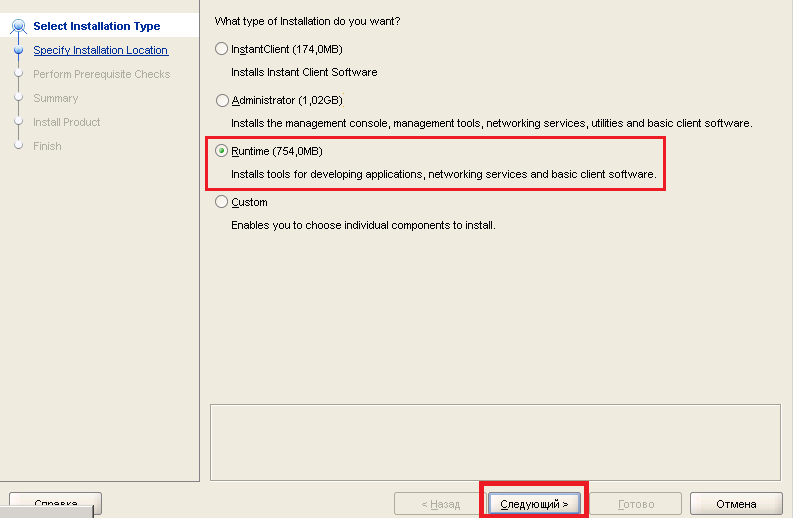Screen dimensions: 793x518
Task: Click the Perform Prerequisite Checks step
Action: (102, 74)
